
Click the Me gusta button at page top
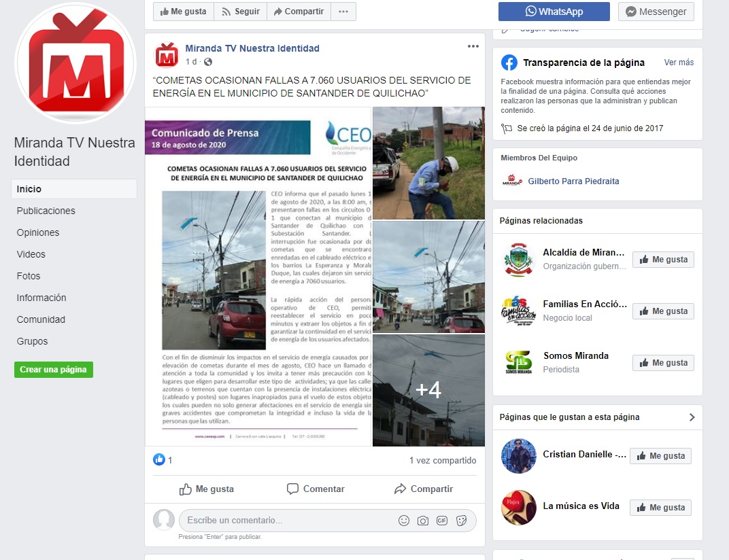tap(183, 12)
